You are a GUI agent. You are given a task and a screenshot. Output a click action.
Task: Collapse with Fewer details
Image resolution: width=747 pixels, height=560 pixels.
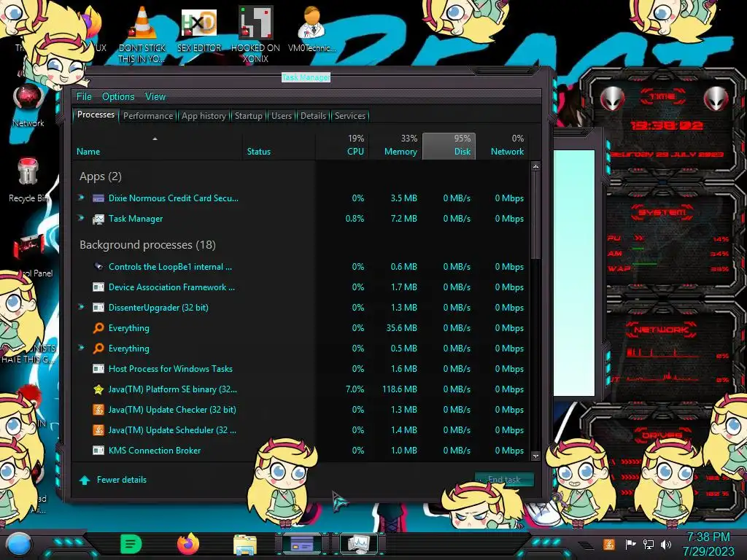(x=113, y=480)
